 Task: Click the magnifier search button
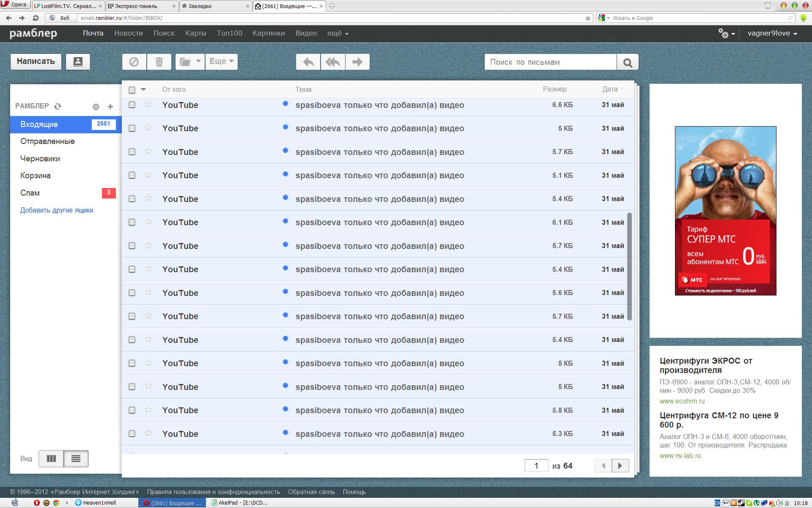pyautogui.click(x=628, y=63)
